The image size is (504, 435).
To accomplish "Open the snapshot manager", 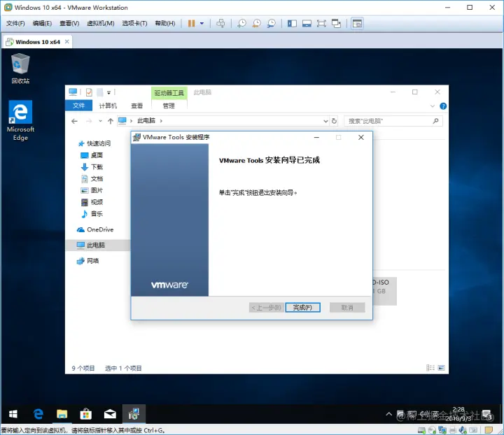I will 272,24.
